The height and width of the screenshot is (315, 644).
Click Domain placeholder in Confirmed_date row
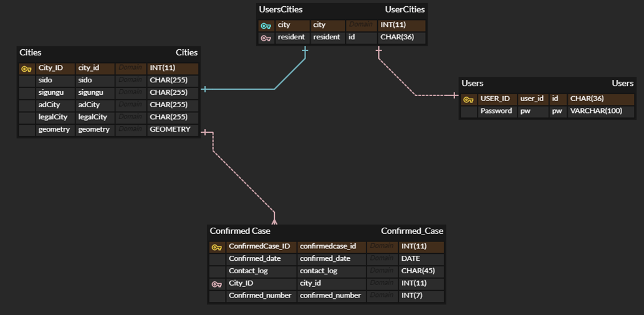382,259
